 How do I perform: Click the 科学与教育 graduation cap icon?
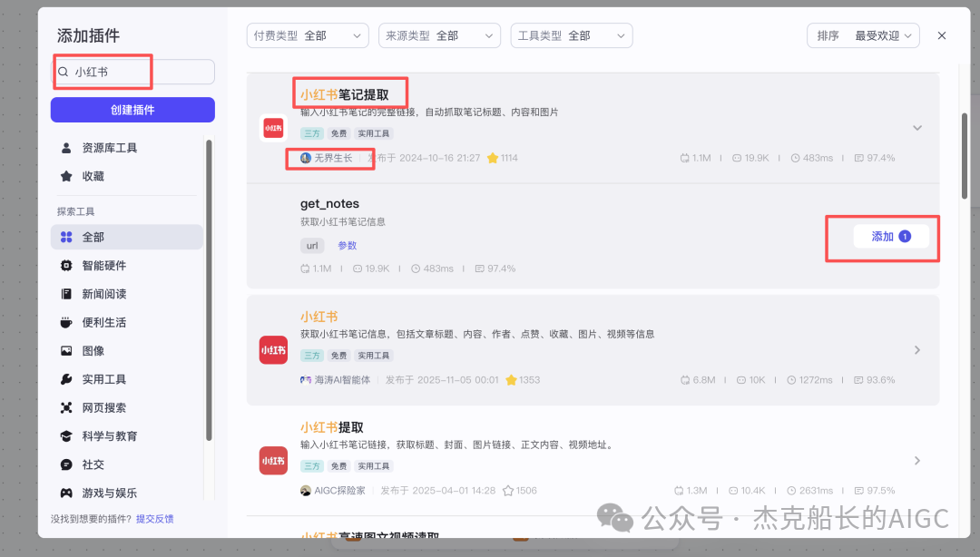tap(66, 436)
